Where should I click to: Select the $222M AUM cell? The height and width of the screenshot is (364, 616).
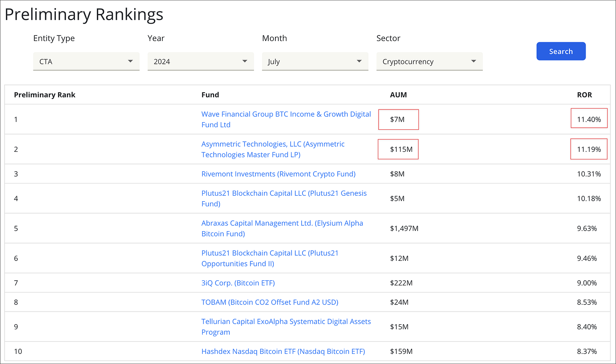point(401,283)
